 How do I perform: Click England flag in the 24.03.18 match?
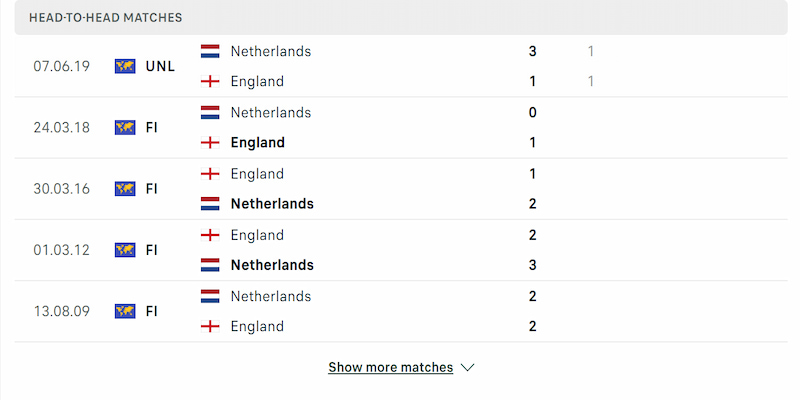tap(210, 143)
